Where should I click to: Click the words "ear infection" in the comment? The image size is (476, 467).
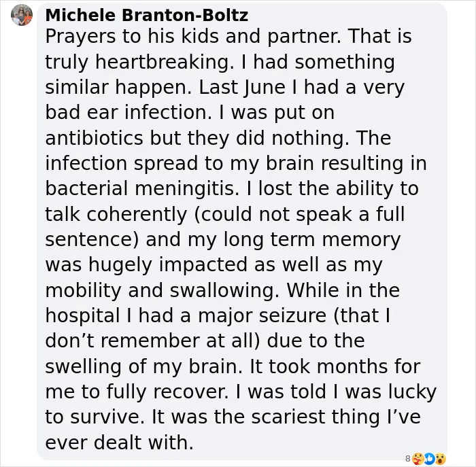[x=149, y=113]
